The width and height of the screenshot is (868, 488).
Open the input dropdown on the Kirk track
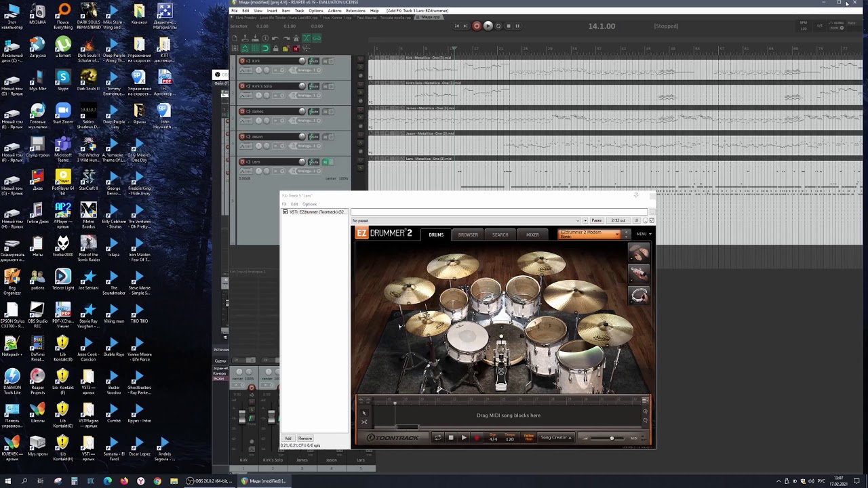[x=279, y=70]
